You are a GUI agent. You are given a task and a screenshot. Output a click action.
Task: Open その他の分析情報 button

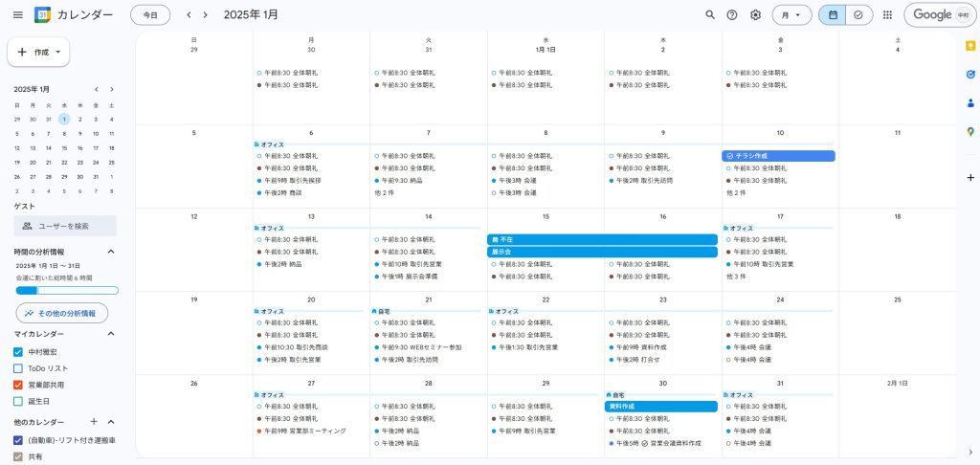(62, 313)
